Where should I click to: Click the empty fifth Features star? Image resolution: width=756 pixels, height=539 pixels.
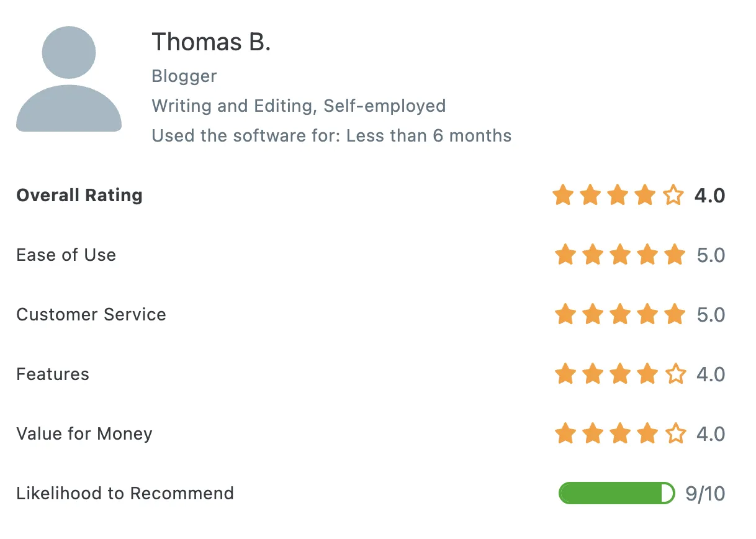675,374
